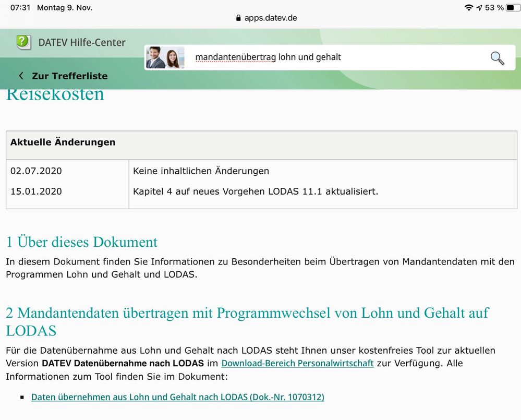
Task: Click the advisor photo in the search bar
Action: click(x=165, y=57)
